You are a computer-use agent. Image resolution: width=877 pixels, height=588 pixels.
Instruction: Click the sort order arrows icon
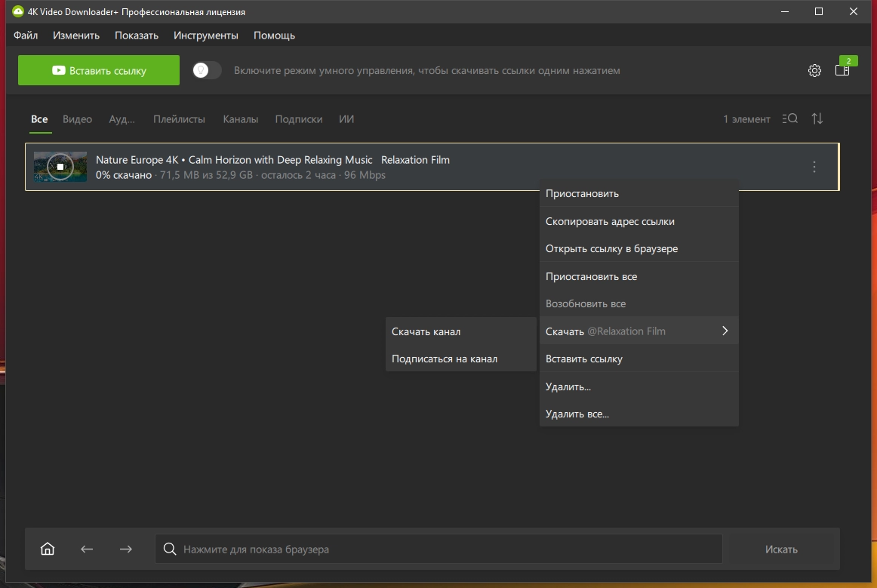[x=817, y=119]
